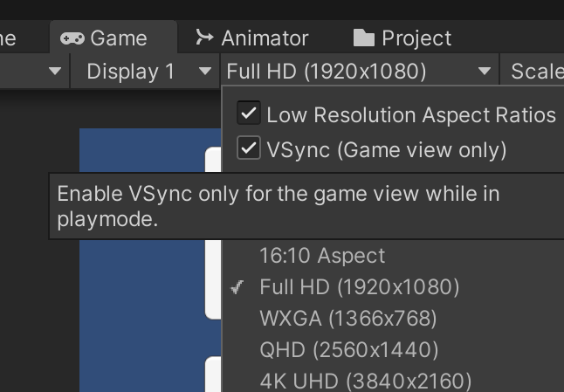
Task: Click the arrow of the resolution dropdown
Action: [x=485, y=71]
